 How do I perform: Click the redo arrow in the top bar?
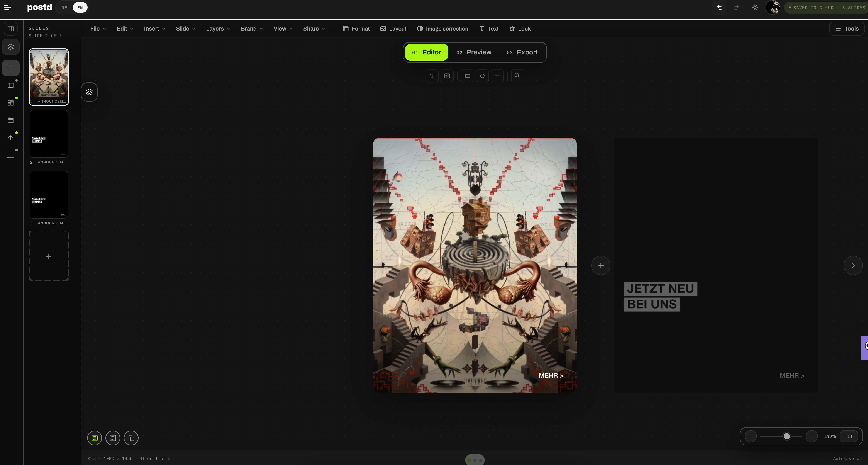(x=736, y=7)
